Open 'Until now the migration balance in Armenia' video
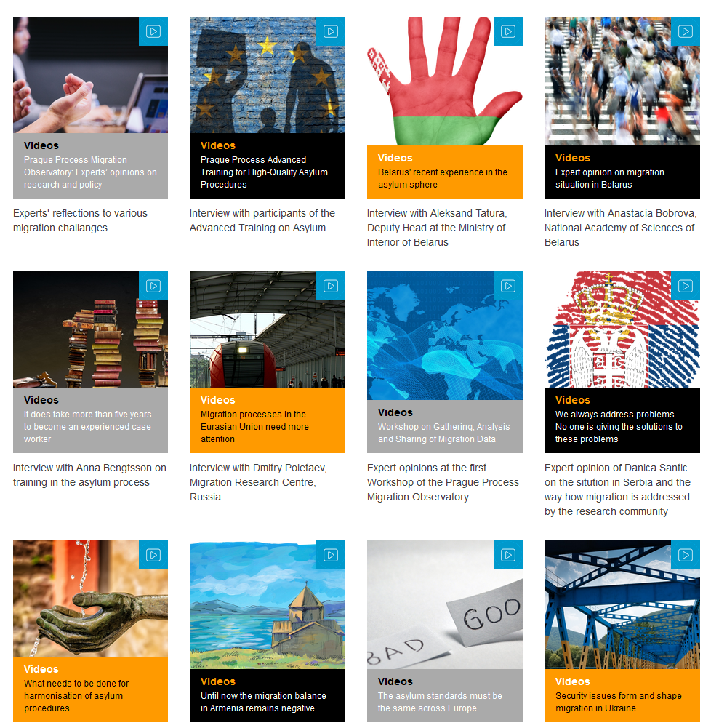 [263, 702]
